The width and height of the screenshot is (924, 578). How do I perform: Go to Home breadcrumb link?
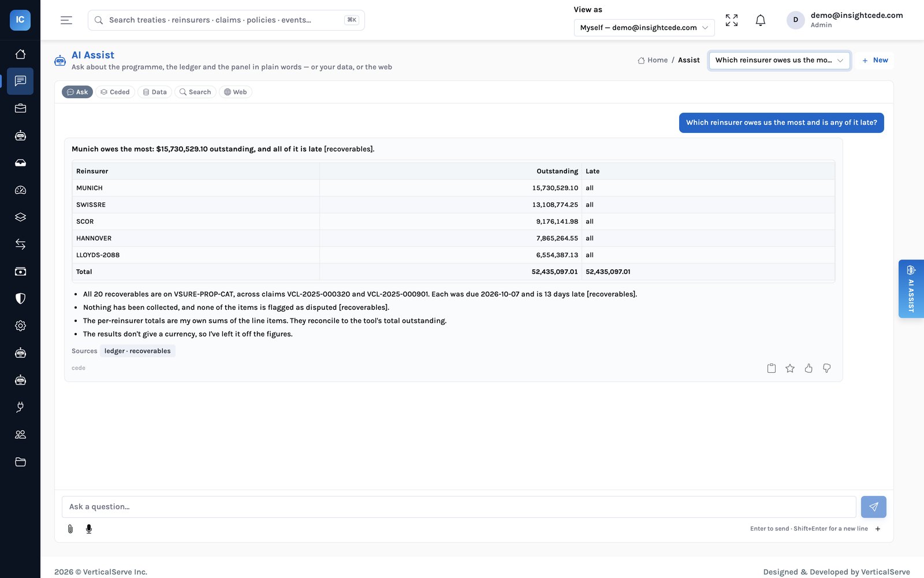tap(653, 60)
